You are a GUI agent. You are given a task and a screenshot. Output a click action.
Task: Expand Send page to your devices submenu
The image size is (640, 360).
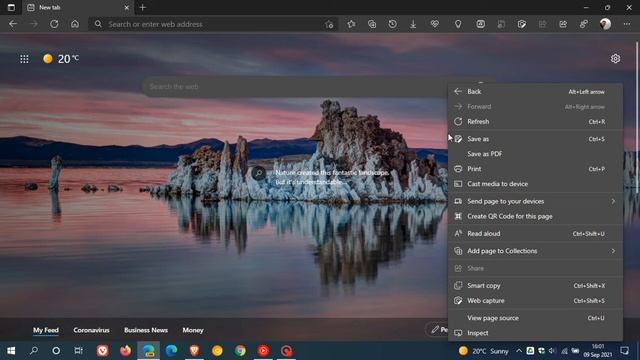pyautogui.click(x=535, y=201)
